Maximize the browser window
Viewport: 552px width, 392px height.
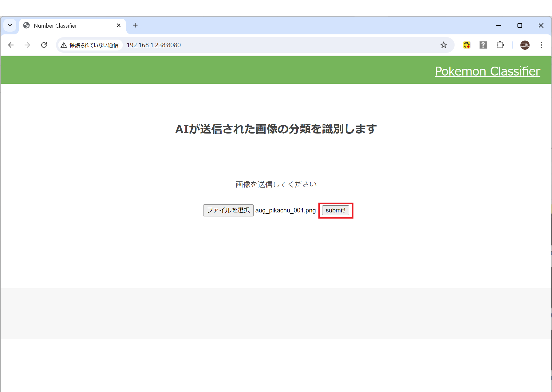[x=520, y=25]
